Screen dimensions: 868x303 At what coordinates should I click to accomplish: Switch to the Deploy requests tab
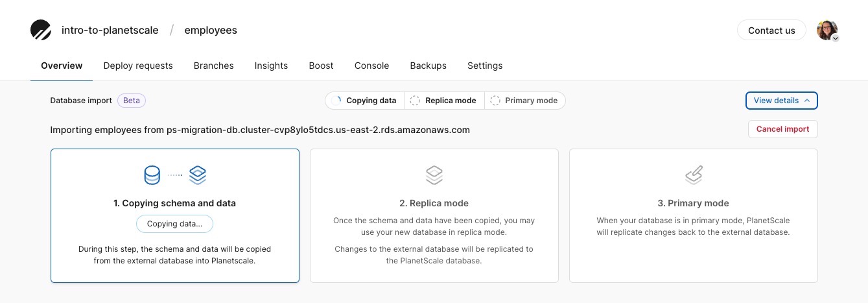tap(138, 66)
